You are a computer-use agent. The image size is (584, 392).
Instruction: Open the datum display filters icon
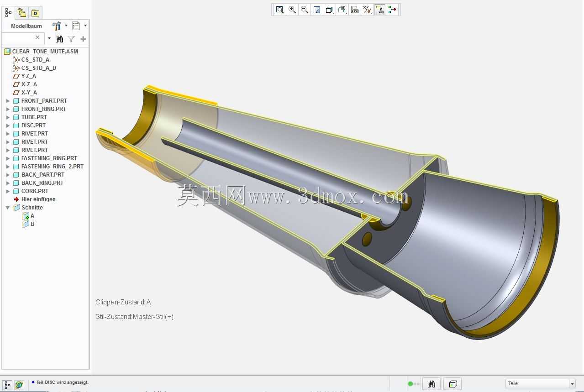(367, 10)
